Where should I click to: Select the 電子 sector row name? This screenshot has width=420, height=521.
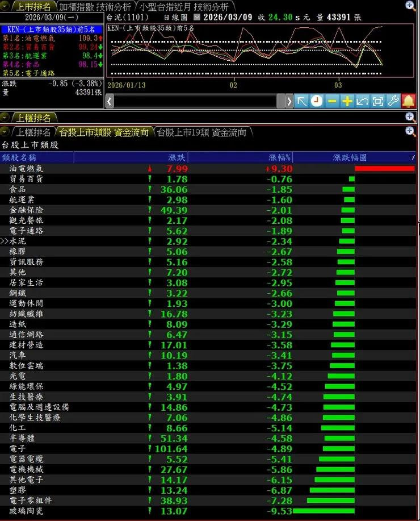(x=17, y=449)
